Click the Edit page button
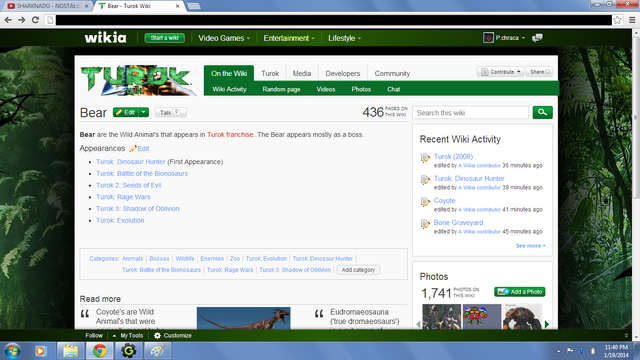Image resolution: width=640 pixels, height=360 pixels. [x=126, y=112]
